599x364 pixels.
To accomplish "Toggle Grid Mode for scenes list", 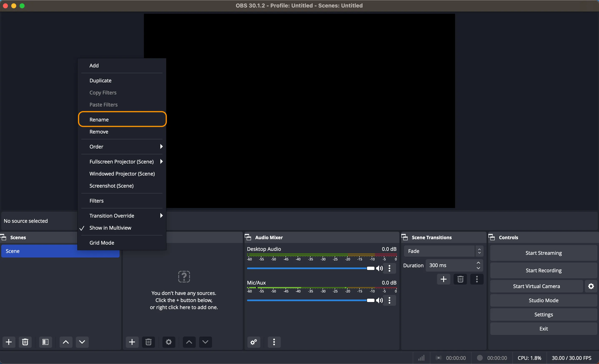I will (122, 243).
